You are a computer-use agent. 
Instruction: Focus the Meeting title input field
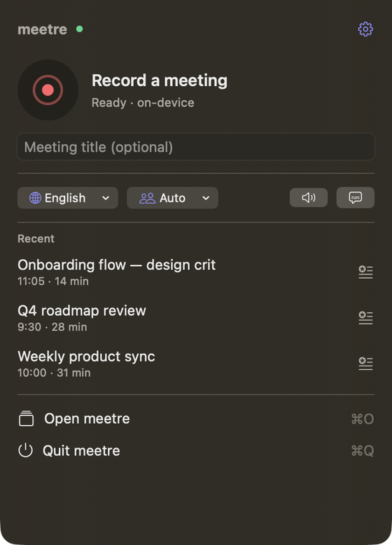pos(196,147)
